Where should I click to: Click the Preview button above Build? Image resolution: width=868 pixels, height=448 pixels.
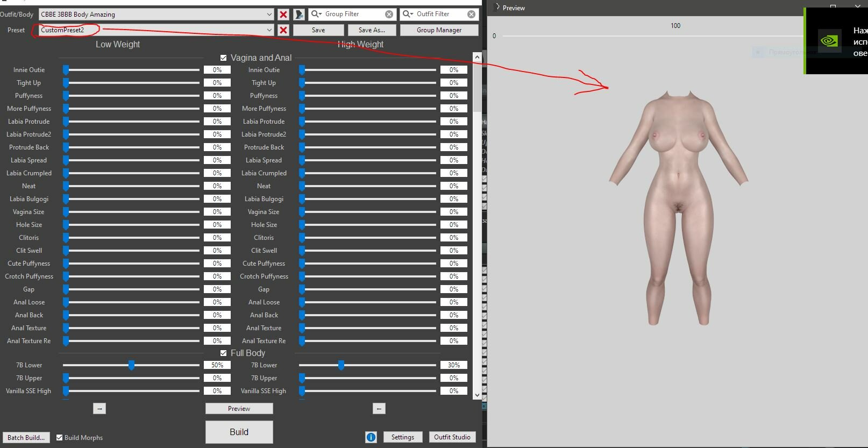point(239,409)
